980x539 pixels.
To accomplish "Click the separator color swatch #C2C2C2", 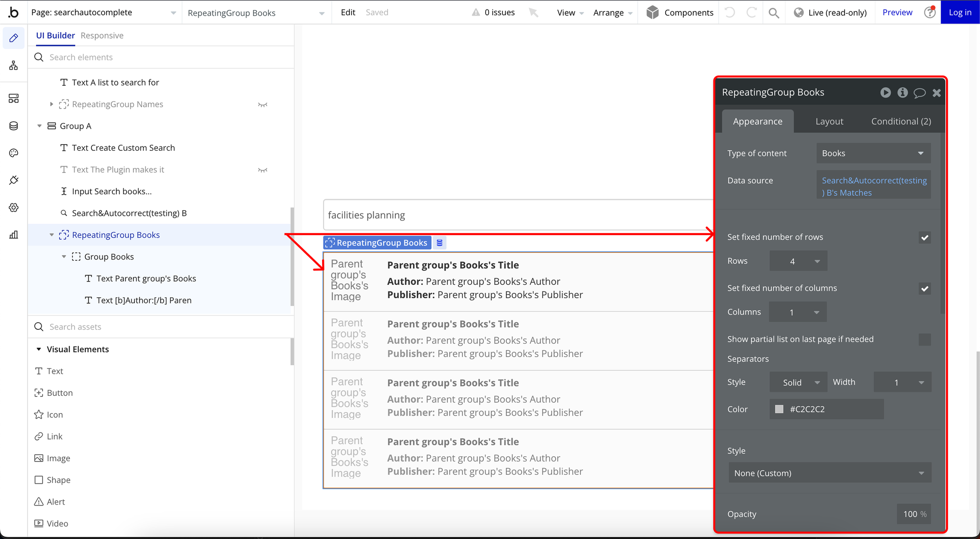I will [x=779, y=409].
